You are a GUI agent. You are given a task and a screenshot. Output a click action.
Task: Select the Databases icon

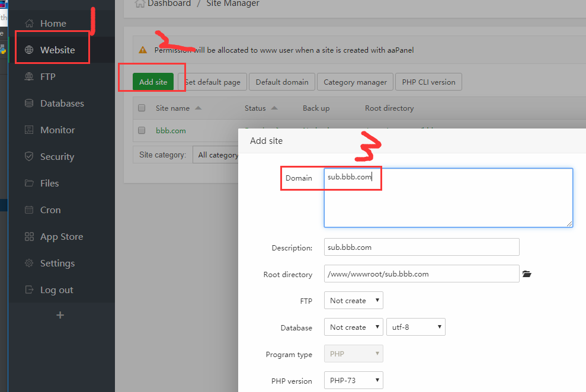pyautogui.click(x=28, y=103)
